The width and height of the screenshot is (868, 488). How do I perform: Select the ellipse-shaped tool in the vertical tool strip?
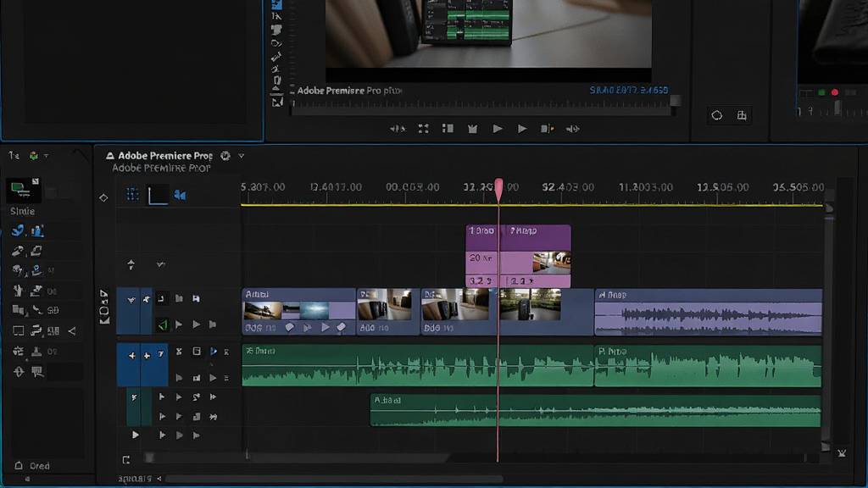click(276, 43)
